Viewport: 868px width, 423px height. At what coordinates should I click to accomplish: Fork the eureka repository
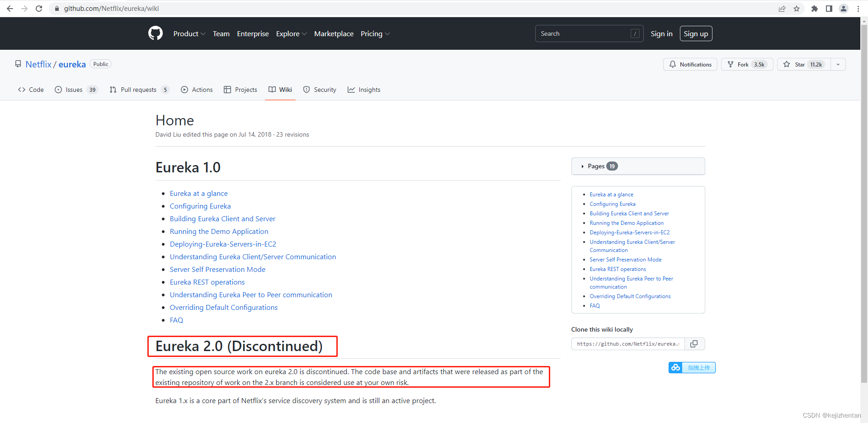(x=747, y=64)
